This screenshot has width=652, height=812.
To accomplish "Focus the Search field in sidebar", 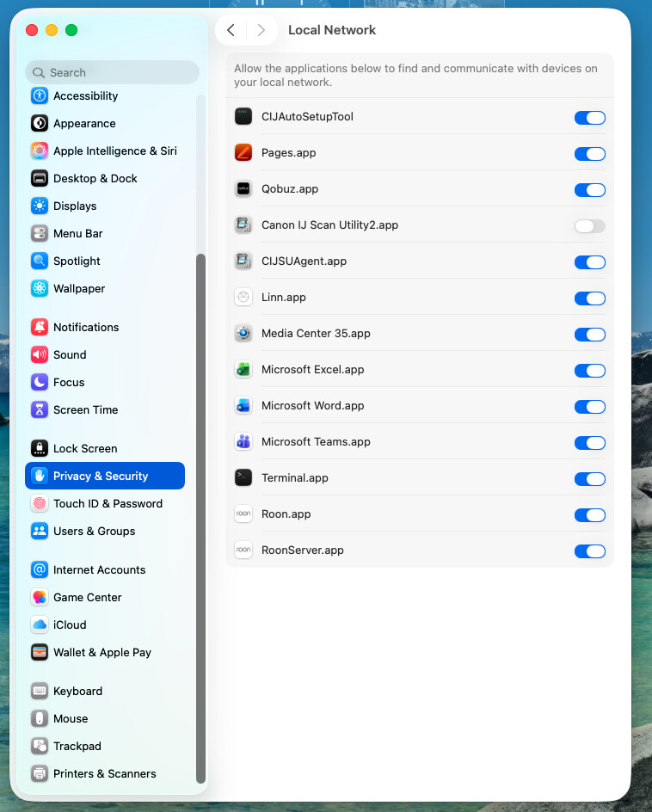I will click(113, 72).
